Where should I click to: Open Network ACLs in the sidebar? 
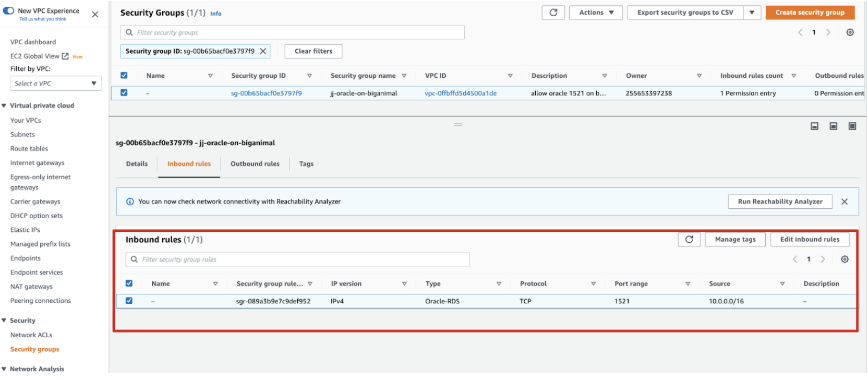[31, 335]
